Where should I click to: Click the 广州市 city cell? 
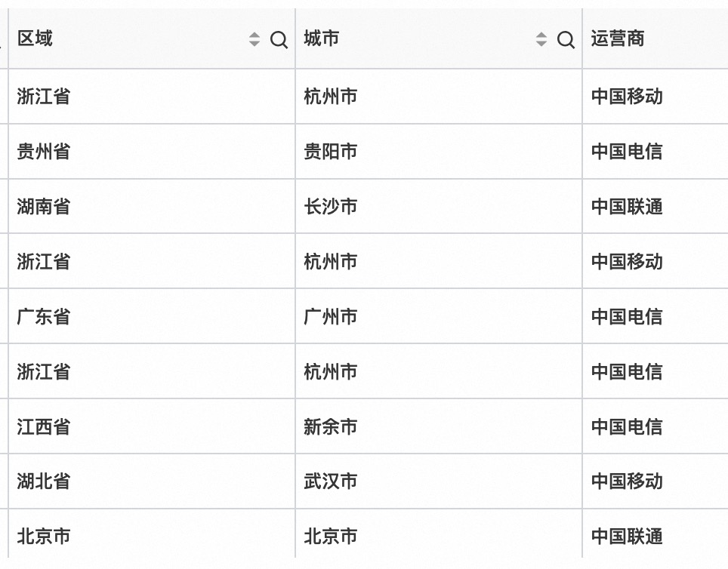pos(439,316)
